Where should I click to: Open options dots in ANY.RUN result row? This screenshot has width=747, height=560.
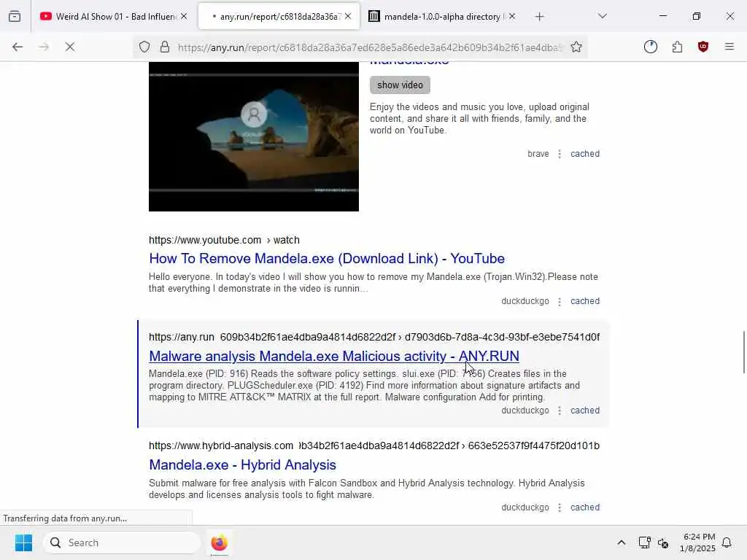[x=560, y=411]
